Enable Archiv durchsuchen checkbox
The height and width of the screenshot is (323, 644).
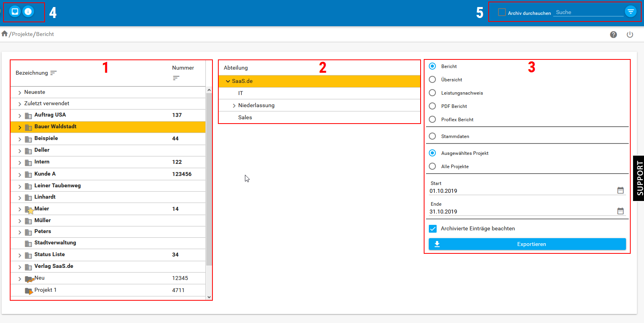[x=502, y=13]
